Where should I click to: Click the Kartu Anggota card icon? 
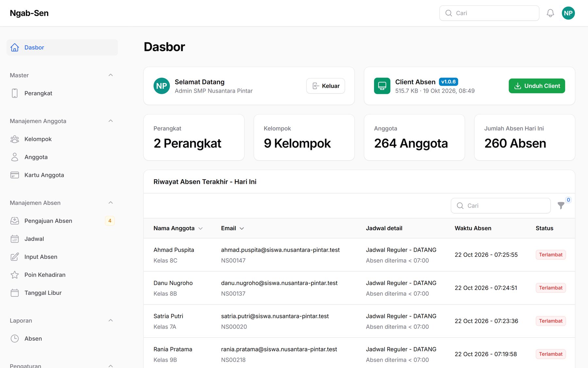pyautogui.click(x=15, y=175)
